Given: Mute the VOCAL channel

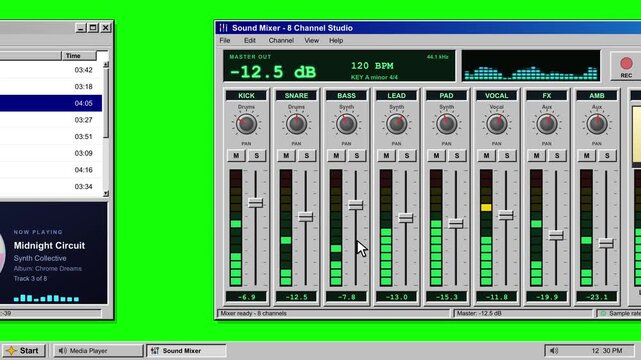Looking at the screenshot, I should click(486, 156).
